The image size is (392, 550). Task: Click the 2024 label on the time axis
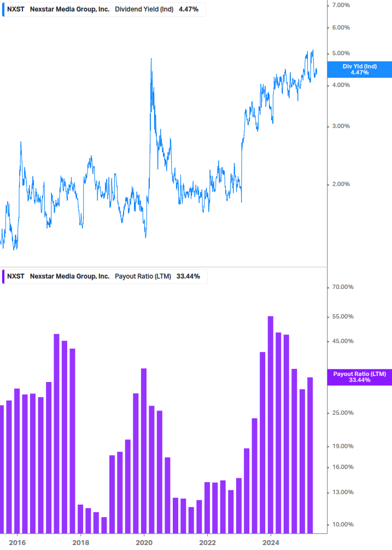pos(271,543)
